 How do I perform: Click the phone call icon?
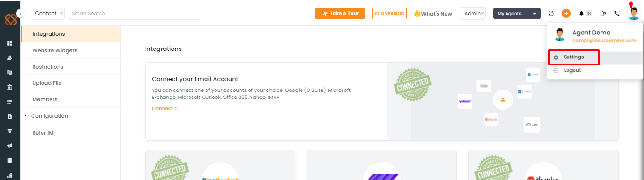pos(617,14)
